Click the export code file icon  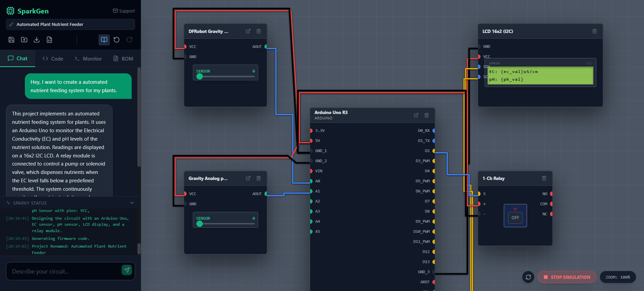[x=49, y=40]
